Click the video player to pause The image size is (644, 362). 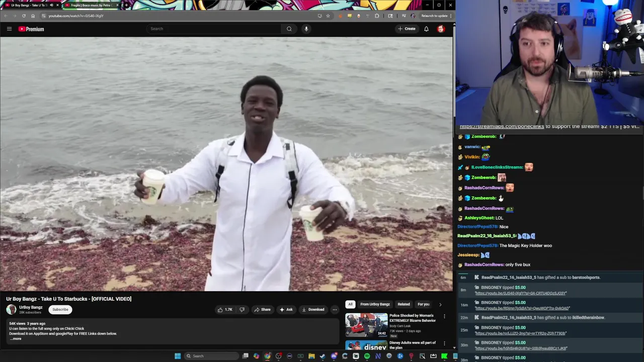[226, 163]
